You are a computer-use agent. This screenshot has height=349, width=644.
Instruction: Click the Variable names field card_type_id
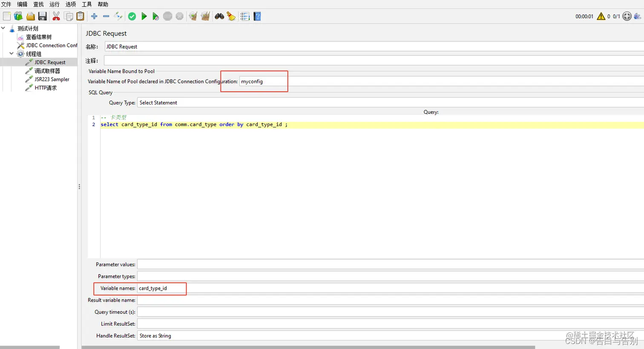pos(391,288)
